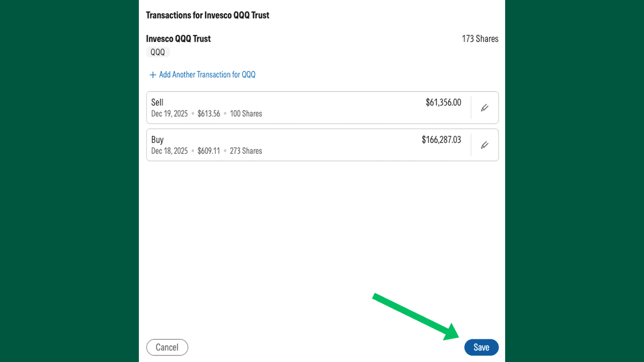
Task: Click the $609.11 share price text
Action: [x=209, y=150]
